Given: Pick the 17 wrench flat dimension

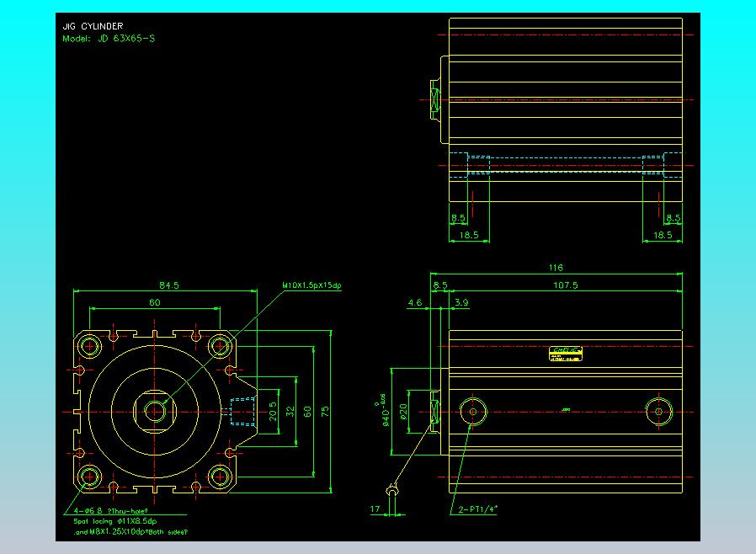Looking at the screenshot, I should [375, 509].
